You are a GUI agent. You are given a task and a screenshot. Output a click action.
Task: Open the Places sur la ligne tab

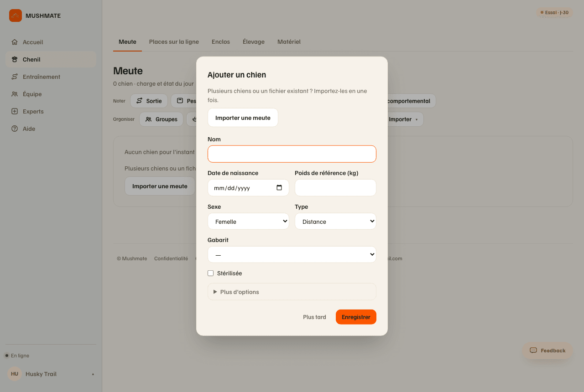tap(174, 42)
